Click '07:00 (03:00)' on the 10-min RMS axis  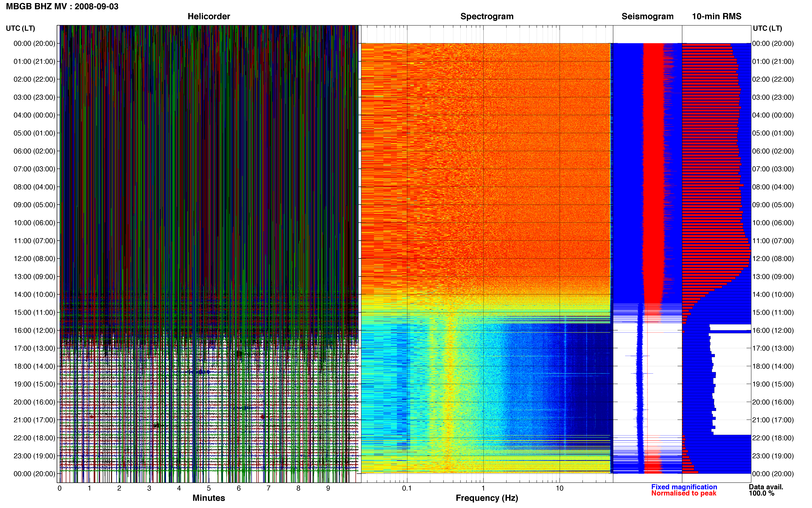pyautogui.click(x=773, y=169)
